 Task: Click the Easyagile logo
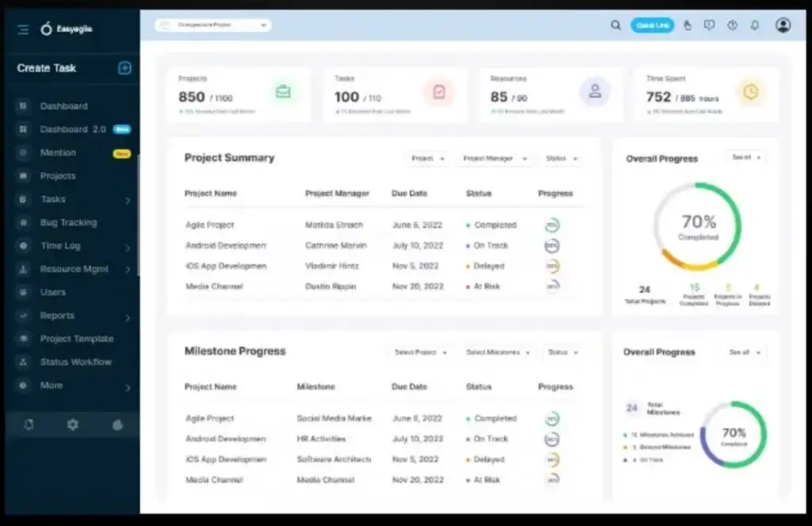pos(67,29)
